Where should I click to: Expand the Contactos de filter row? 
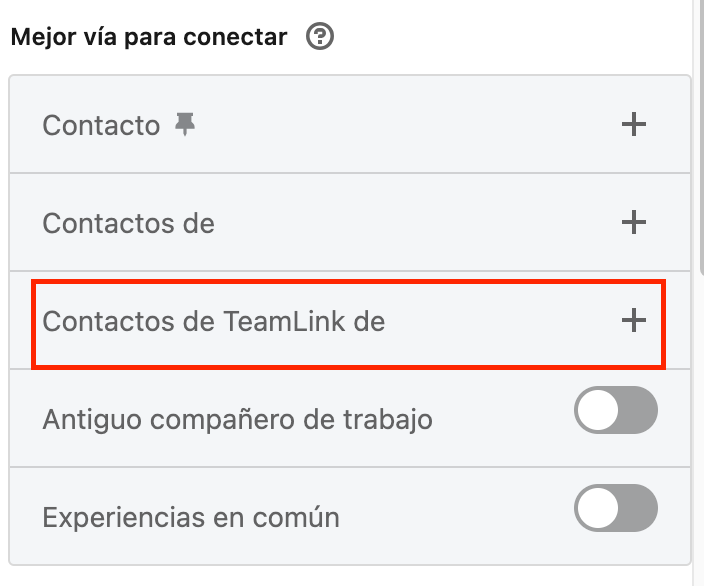[350, 222]
